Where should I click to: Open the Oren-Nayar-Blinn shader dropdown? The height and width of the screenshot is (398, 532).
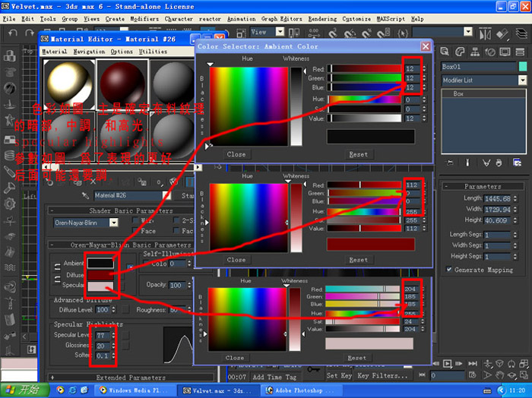click(114, 223)
